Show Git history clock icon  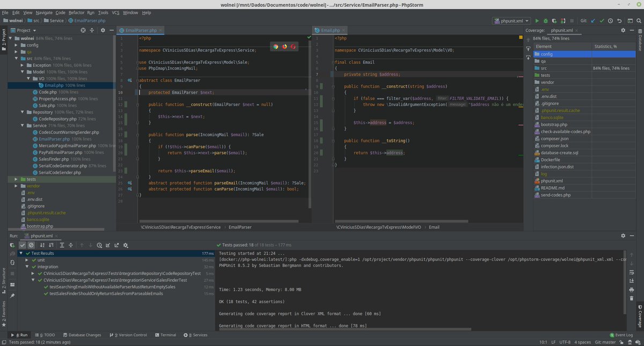pyautogui.click(x=610, y=21)
